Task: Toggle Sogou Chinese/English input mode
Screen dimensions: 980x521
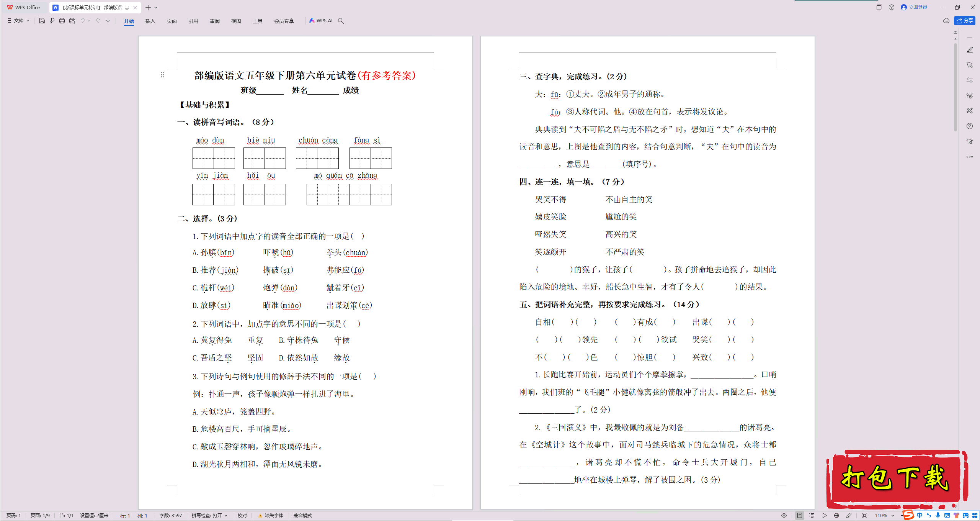Action: (920, 516)
